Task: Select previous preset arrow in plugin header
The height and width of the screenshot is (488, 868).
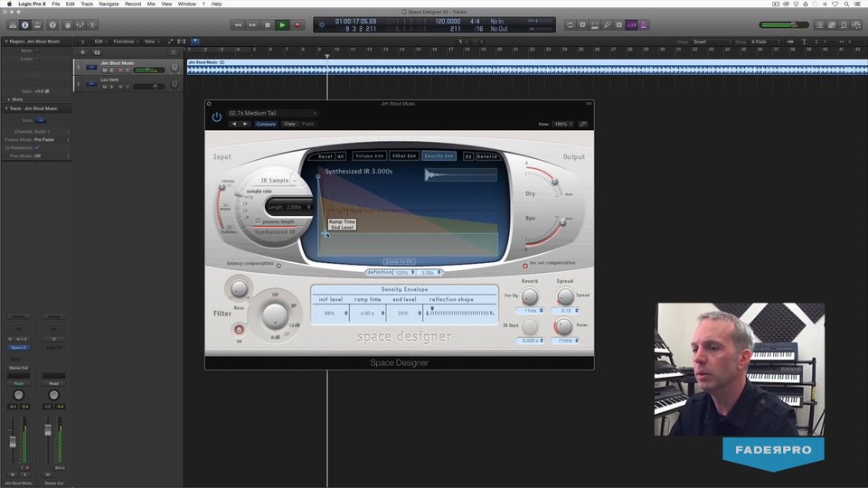Action: [234, 124]
